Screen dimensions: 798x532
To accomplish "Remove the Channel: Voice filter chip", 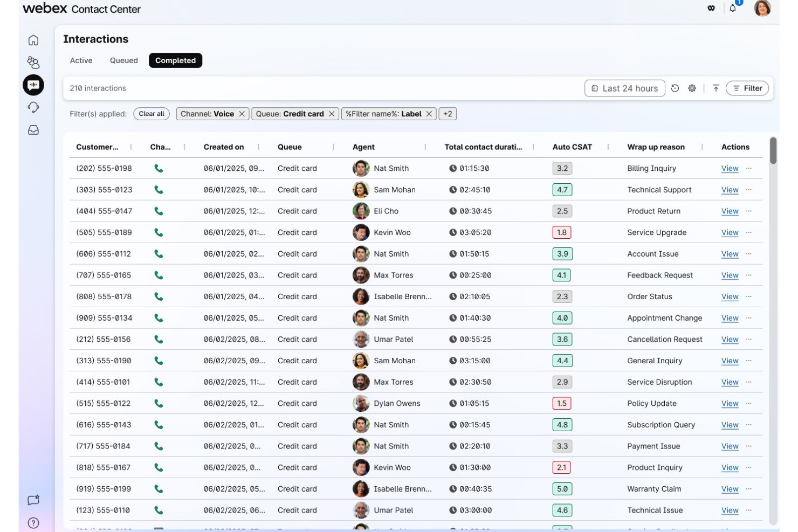I will tap(242, 114).
